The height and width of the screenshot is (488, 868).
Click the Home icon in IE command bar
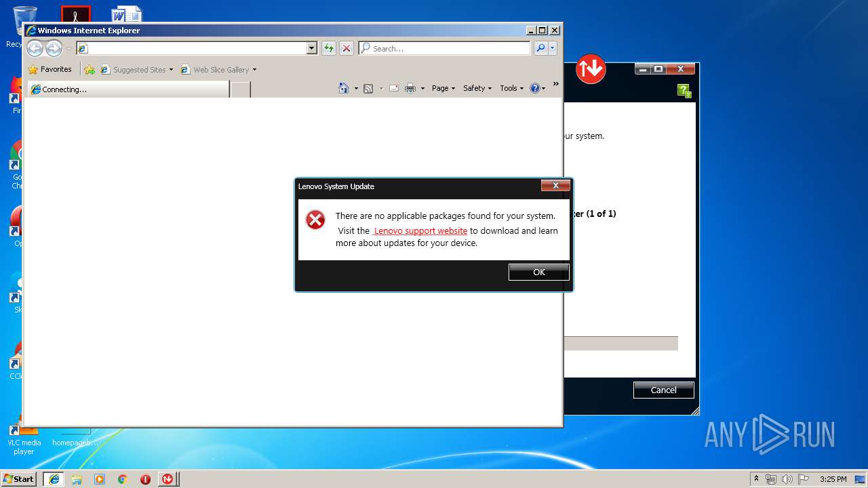coord(344,88)
